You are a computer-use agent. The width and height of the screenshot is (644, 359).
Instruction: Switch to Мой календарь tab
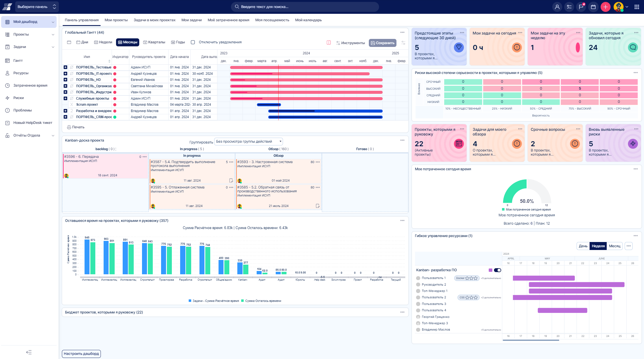[x=308, y=20]
